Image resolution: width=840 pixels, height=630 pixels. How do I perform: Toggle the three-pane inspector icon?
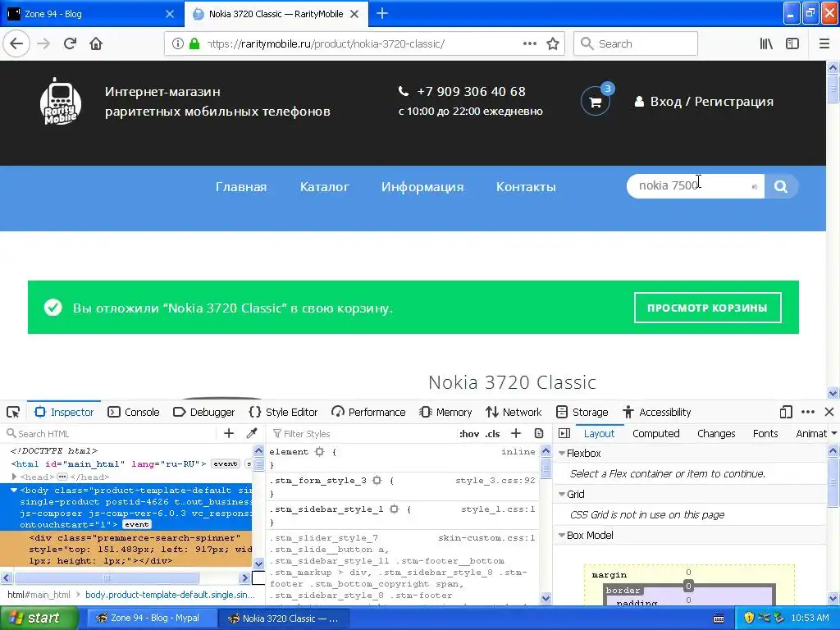tap(564, 433)
